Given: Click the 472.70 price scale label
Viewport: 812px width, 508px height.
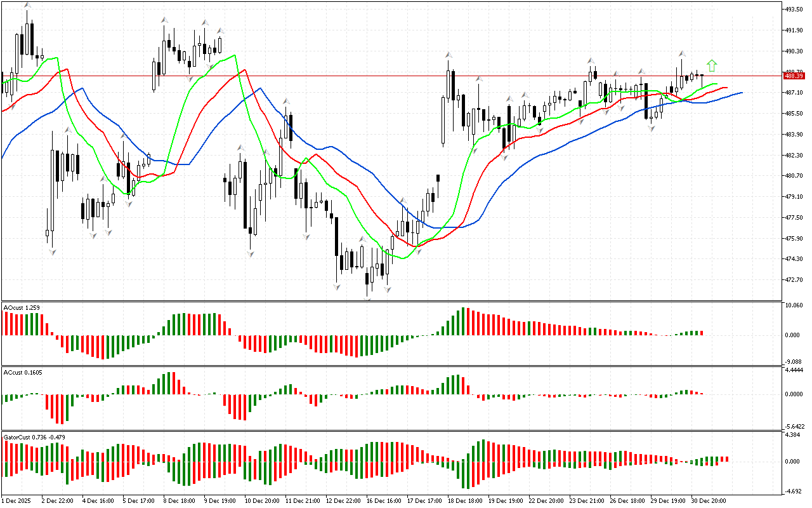Looking at the screenshot, I should pyautogui.click(x=794, y=280).
